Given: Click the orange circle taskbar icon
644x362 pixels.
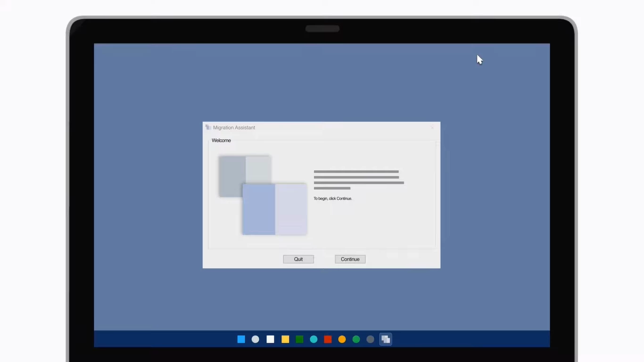Looking at the screenshot, I should [342, 339].
